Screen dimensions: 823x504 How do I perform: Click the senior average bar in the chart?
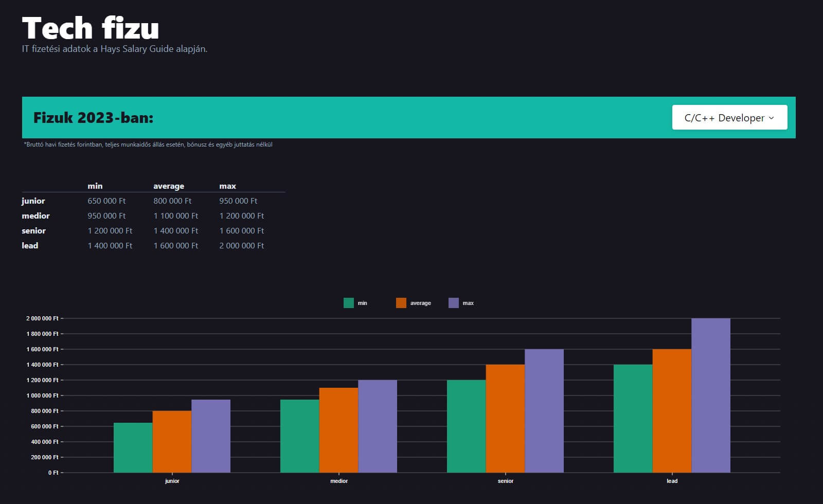click(x=505, y=418)
